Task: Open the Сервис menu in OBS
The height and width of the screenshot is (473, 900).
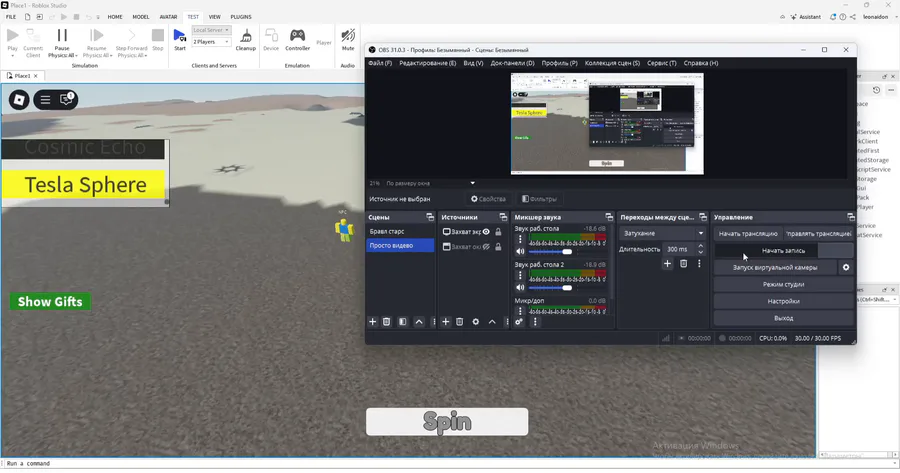Action: 662,63
